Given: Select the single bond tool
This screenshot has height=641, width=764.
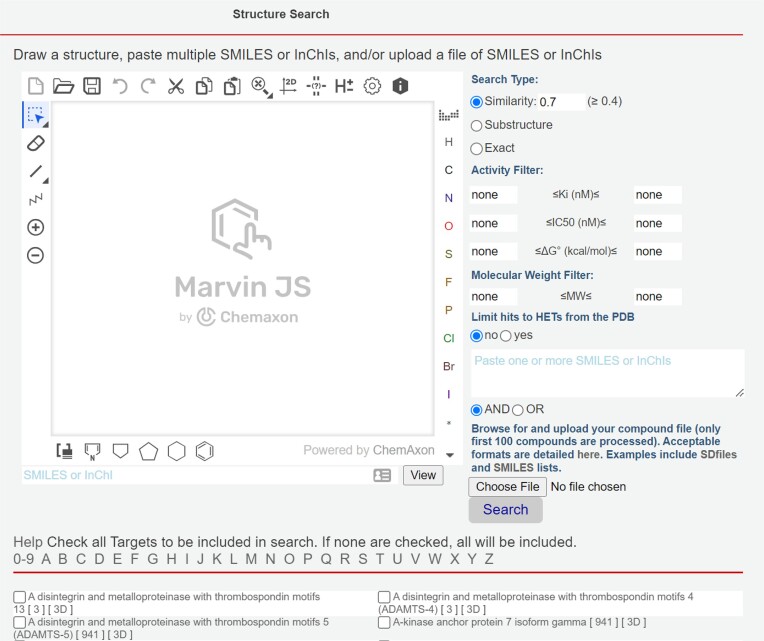Looking at the screenshot, I should point(37,172).
